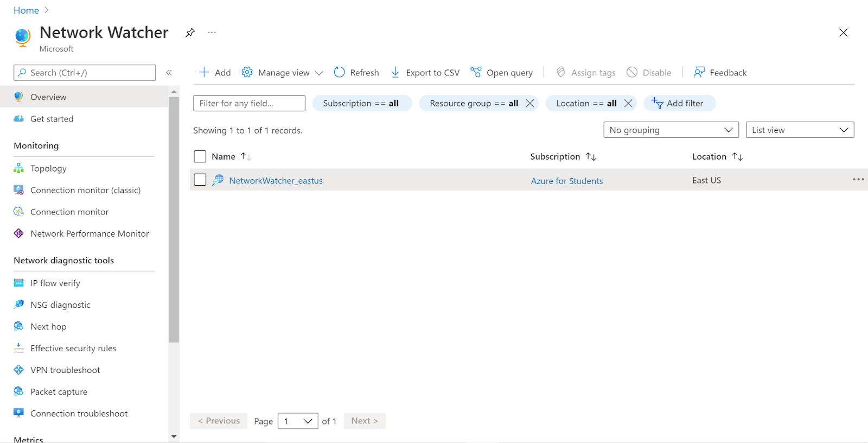
Task: Click the Refresh toolbar icon
Action: (340, 72)
